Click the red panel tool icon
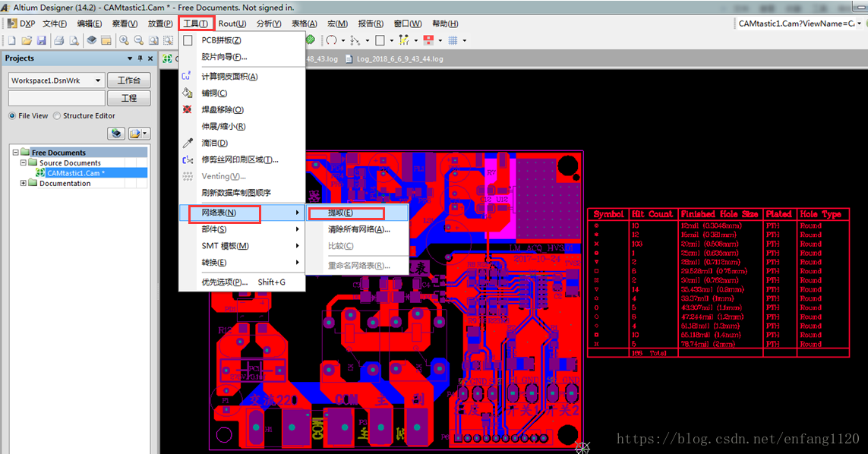This screenshot has height=454, width=868. coord(428,40)
